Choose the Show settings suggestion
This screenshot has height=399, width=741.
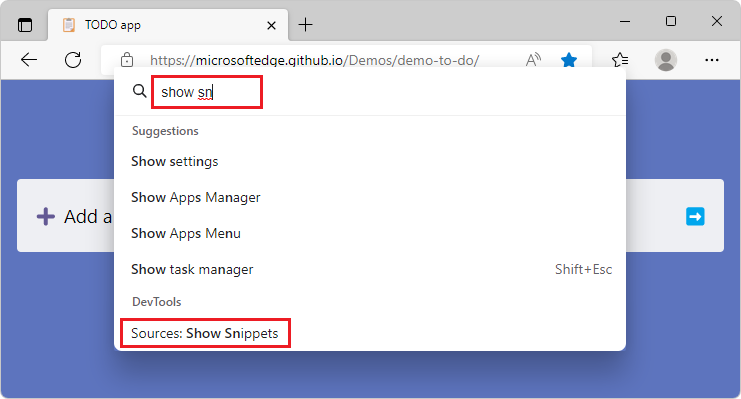(370, 162)
